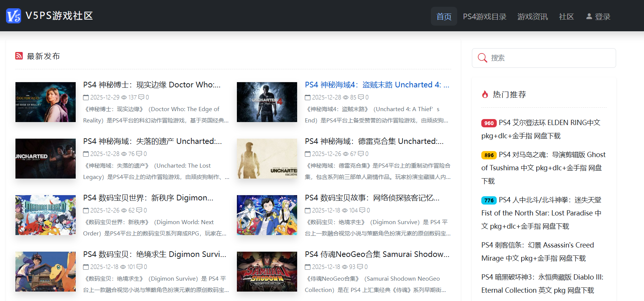Click calendar icon for Doctor Who post
The image size is (644, 301).
[86, 97]
